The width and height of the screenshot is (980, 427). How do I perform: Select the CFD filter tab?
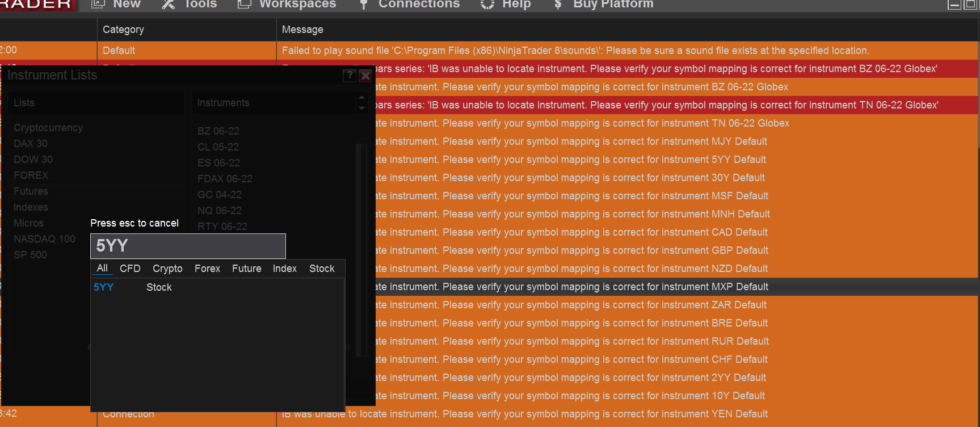[130, 269]
